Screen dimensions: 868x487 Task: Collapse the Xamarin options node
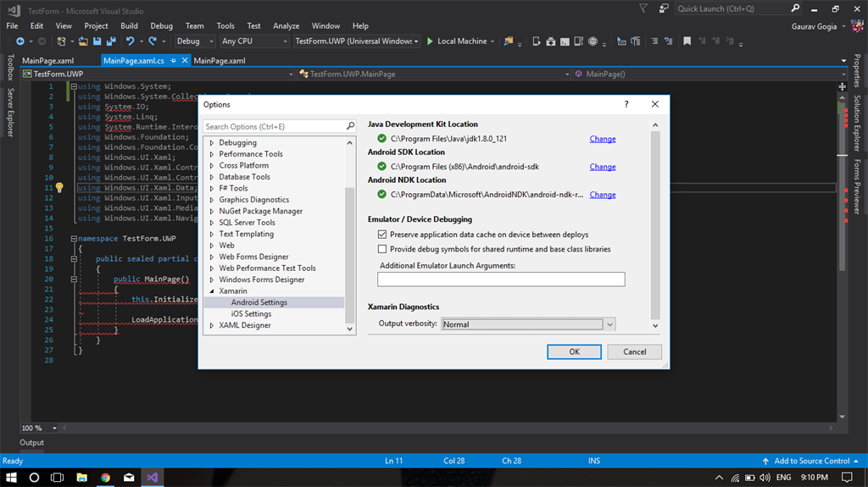(x=211, y=291)
